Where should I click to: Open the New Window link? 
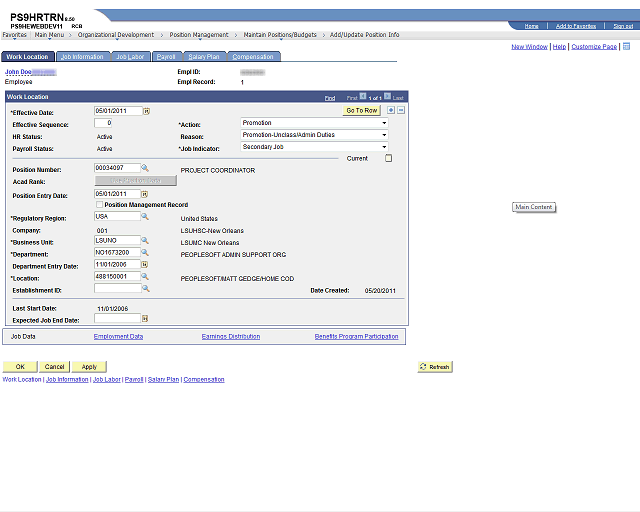click(529, 47)
